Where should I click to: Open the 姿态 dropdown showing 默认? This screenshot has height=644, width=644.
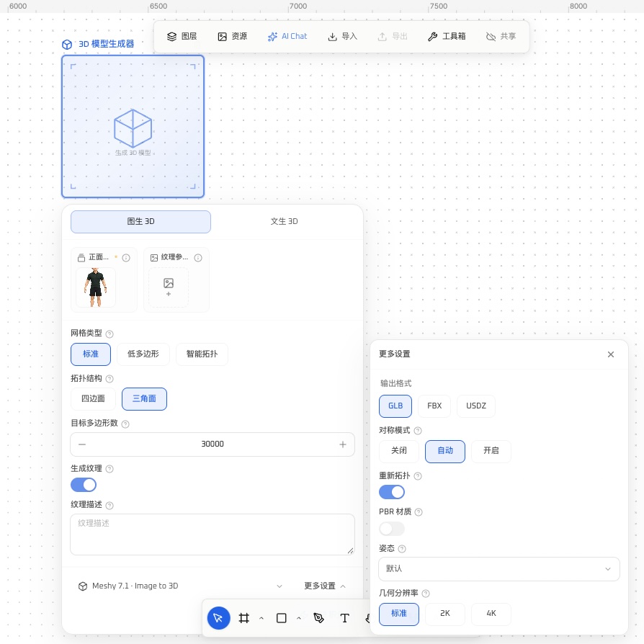[499, 569]
